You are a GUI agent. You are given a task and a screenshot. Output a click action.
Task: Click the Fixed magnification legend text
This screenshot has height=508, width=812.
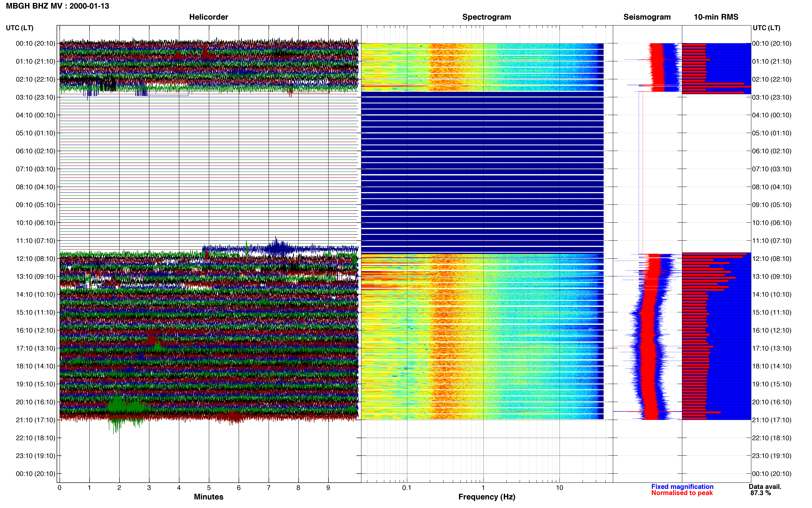click(682, 486)
